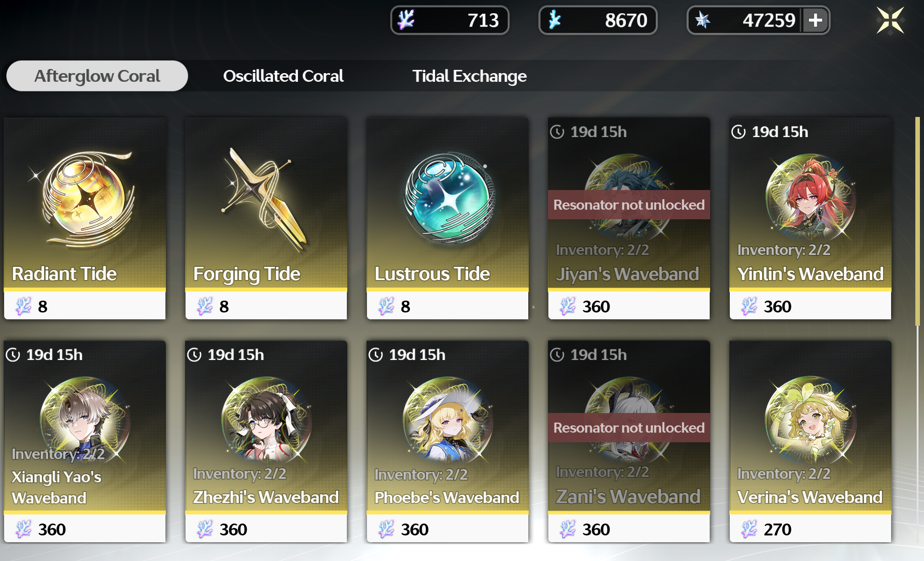Viewport: 924px width, 561px height.
Task: Select the Afterglow Coral tab
Action: click(x=97, y=76)
